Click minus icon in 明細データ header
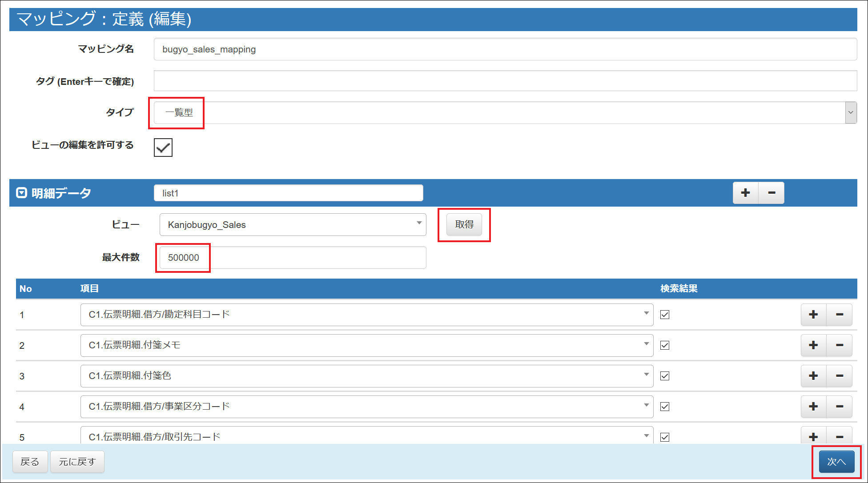 [x=772, y=193]
